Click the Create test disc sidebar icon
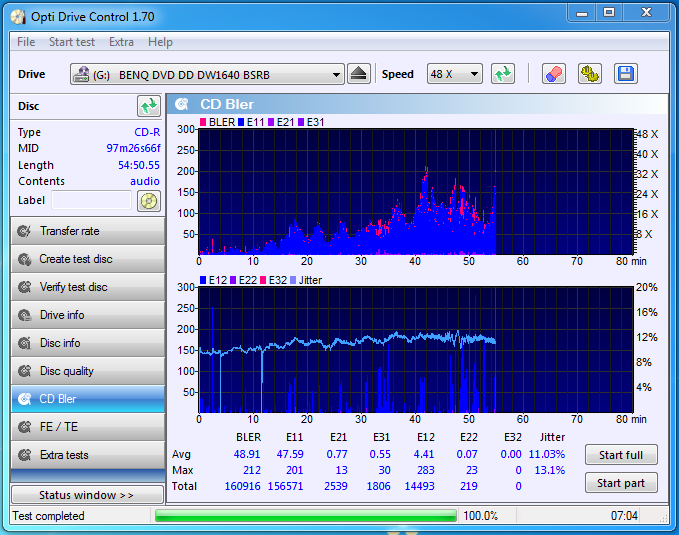This screenshot has width=679, height=535. coord(24,259)
